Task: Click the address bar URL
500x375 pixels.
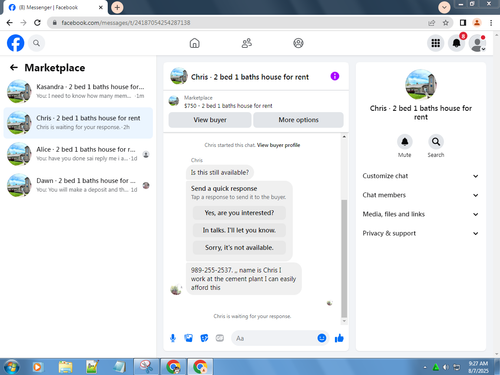Action: (x=126, y=23)
